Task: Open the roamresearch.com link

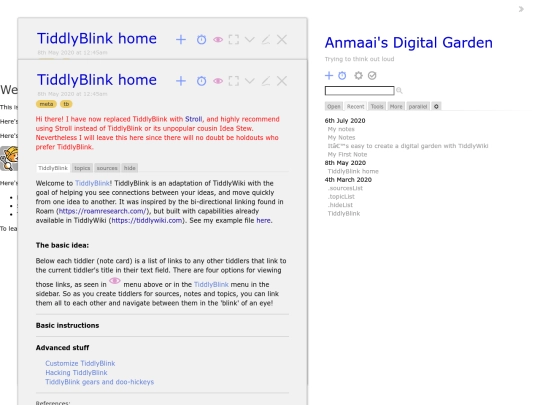Action: pos(103,211)
